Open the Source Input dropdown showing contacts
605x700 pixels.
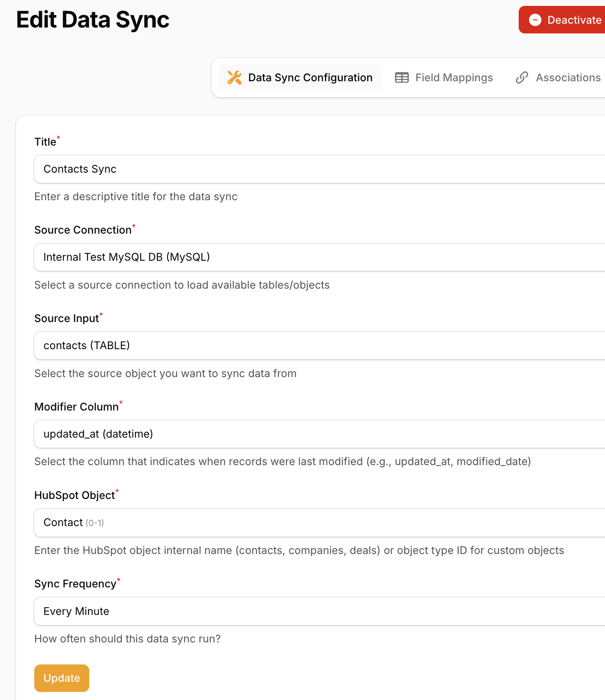point(319,345)
